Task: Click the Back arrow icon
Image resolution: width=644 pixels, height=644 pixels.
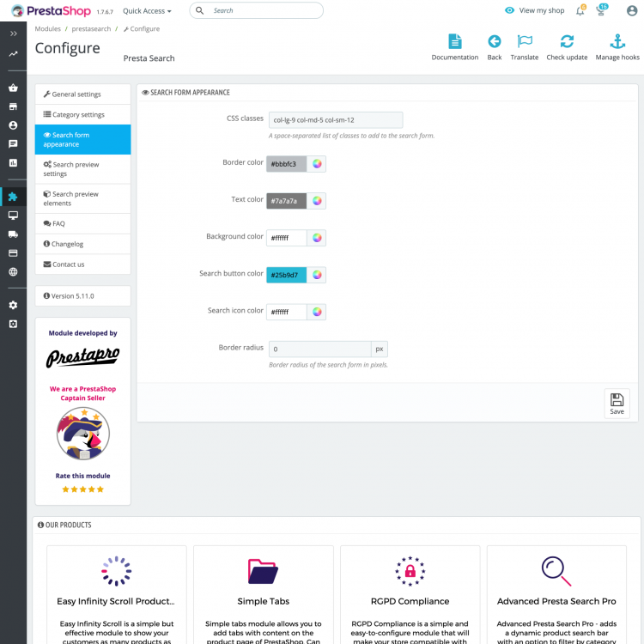Action: 494,41
